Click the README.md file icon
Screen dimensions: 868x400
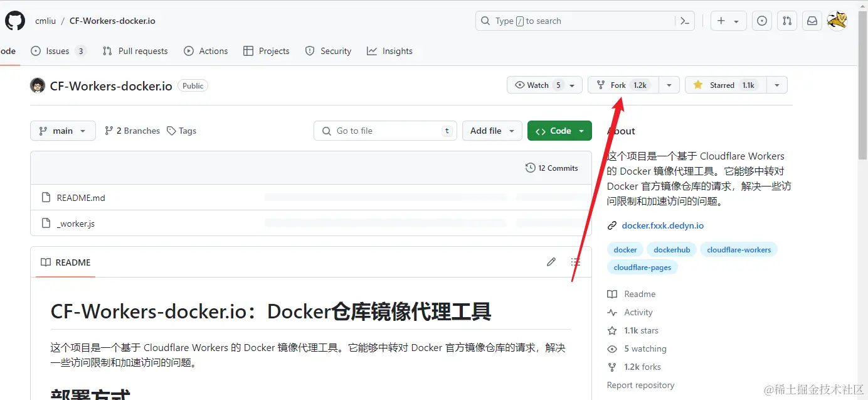click(46, 197)
